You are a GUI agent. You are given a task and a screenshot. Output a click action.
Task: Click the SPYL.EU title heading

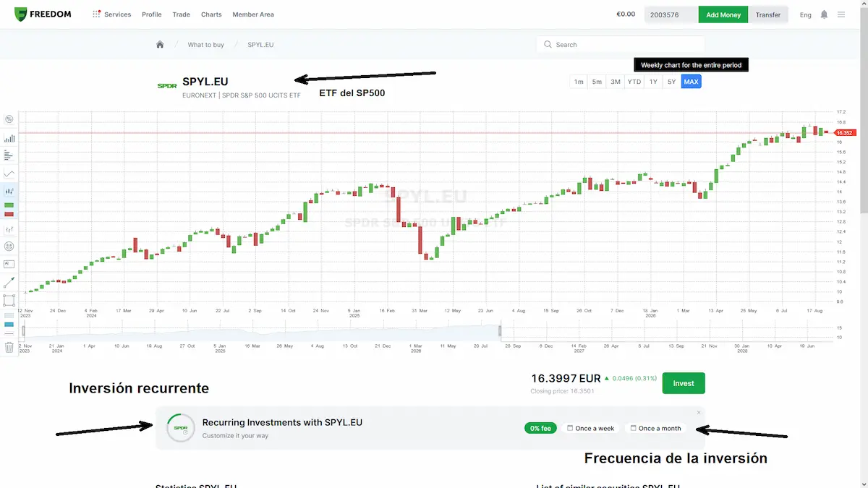(205, 82)
